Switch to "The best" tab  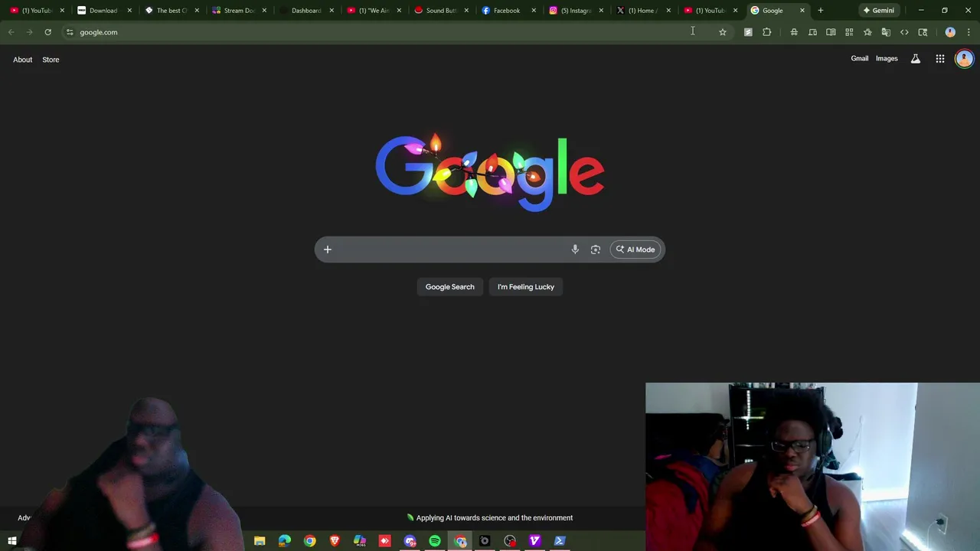coord(171,11)
